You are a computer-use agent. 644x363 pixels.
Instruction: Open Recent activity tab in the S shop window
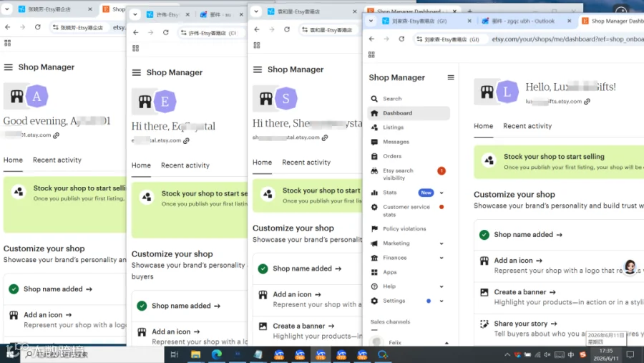(306, 163)
